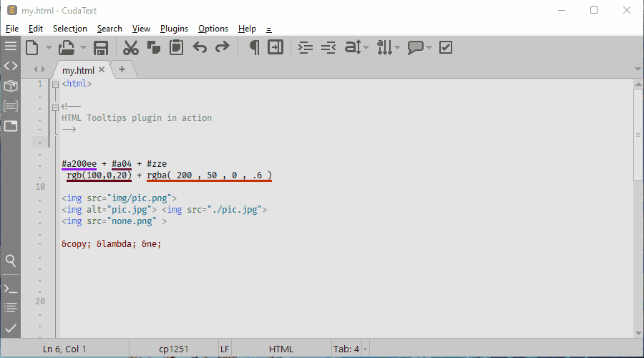Click the cp1251 encoding status field
Image resolution: width=644 pixels, height=358 pixels.
[173, 349]
